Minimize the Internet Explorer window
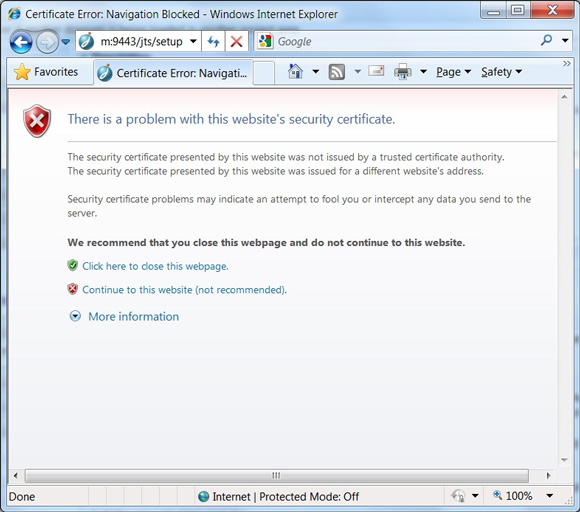580x512 pixels. [493, 11]
